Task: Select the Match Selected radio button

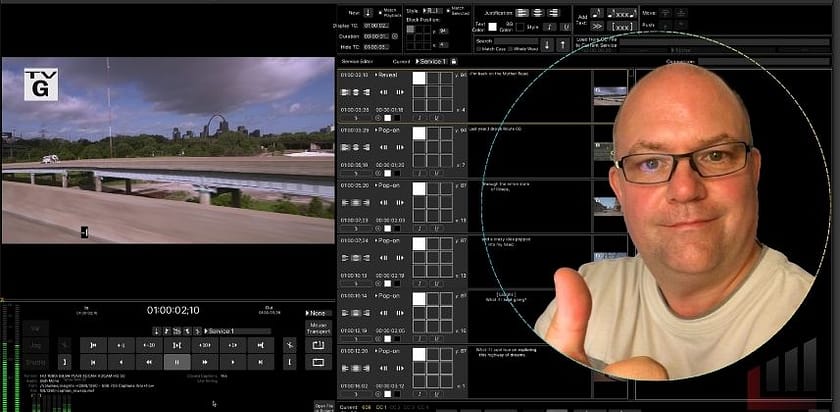Action: (x=448, y=10)
